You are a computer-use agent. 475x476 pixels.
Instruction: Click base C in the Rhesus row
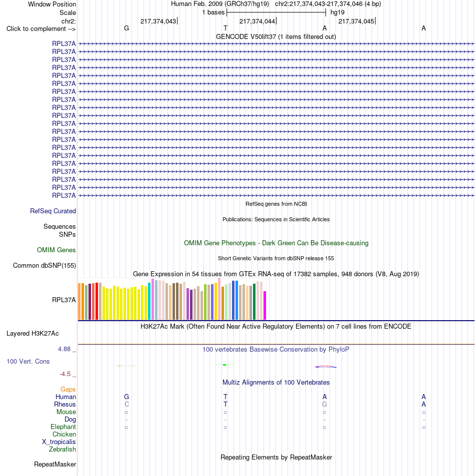(126, 405)
